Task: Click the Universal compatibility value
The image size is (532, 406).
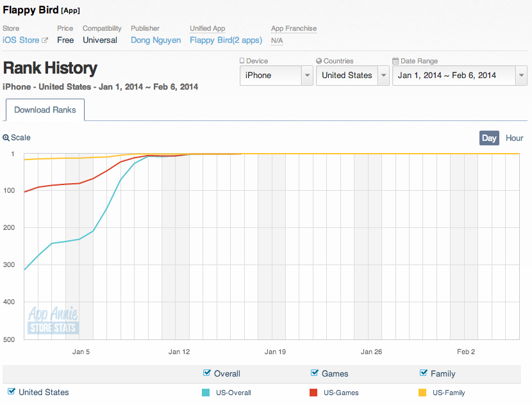Action: click(x=100, y=40)
